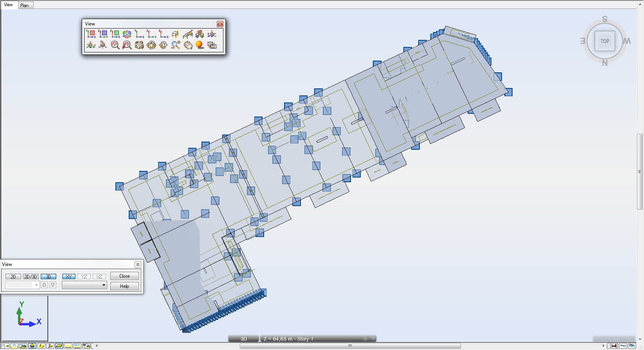
Task: Select the 3D three-planes projection icon
Action: click(x=127, y=34)
